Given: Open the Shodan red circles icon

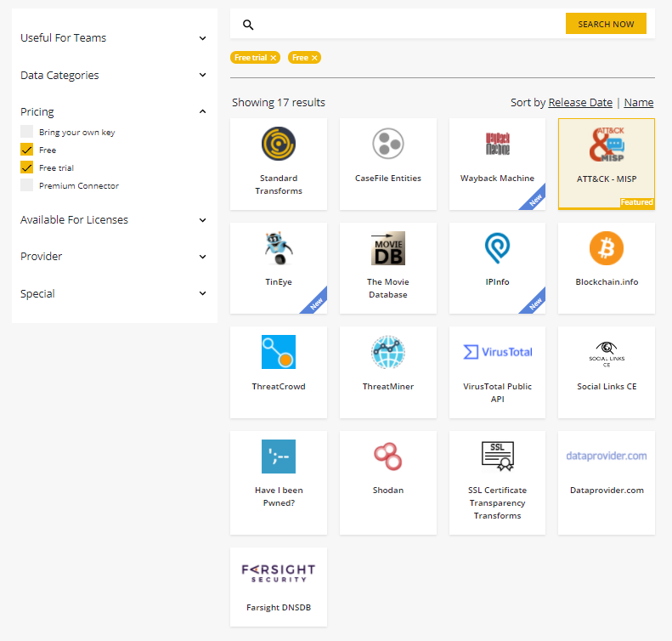Looking at the screenshot, I should point(388,457).
